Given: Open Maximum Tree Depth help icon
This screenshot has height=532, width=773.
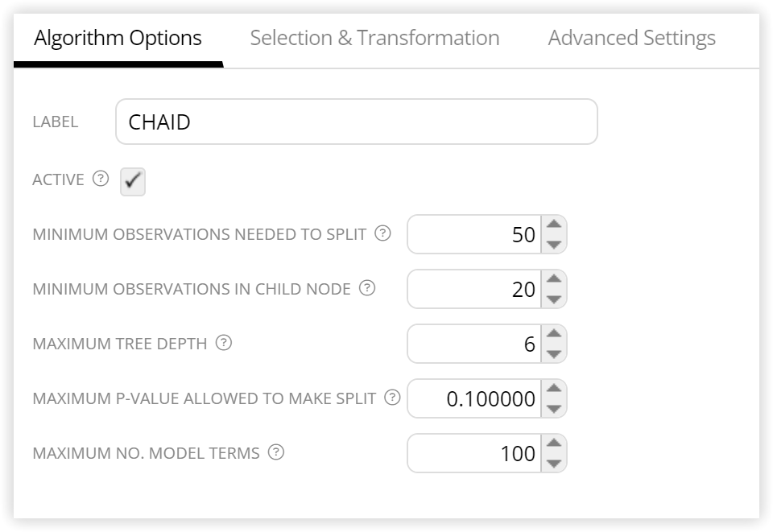Looking at the screenshot, I should point(223,342).
